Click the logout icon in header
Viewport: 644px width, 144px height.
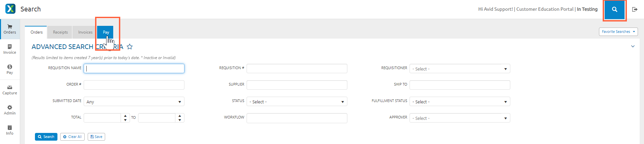[635, 9]
